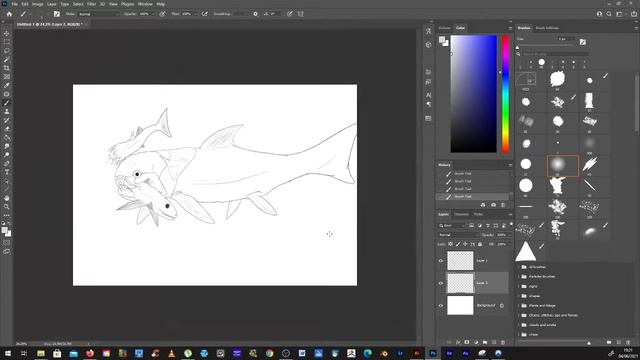Image resolution: width=640 pixels, height=360 pixels.
Task: Select the soft round brush highlighted preset
Action: click(x=562, y=165)
